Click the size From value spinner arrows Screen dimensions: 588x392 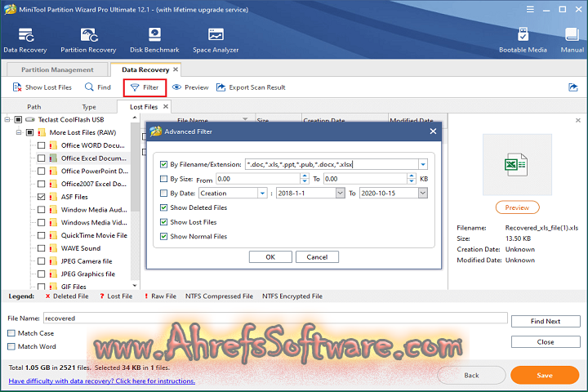(x=305, y=179)
